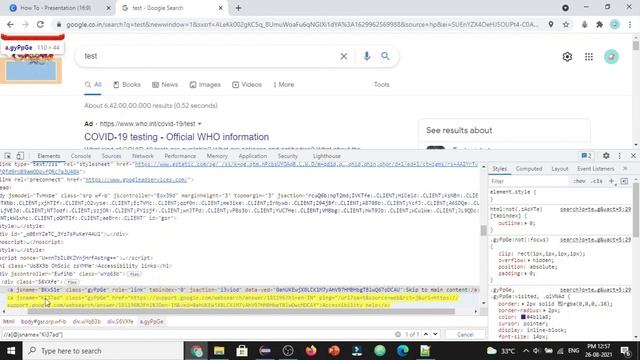Open DevTools settings gear
Image resolution: width=640 pixels, height=360 pixels.
606,156
